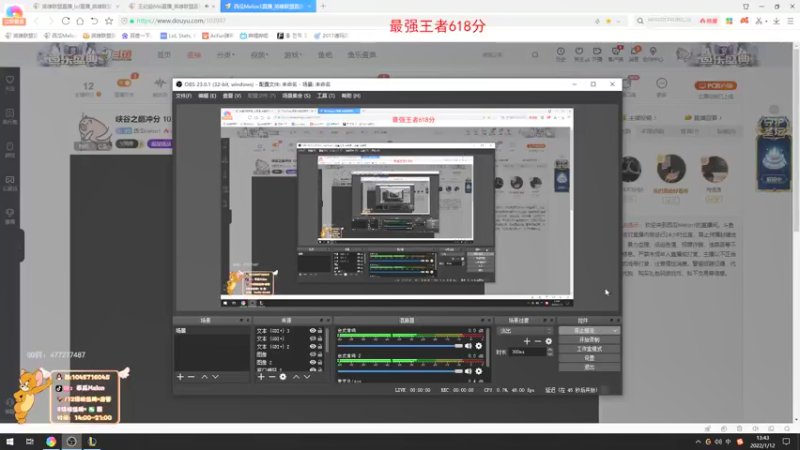Open Windows Start menu
This screenshot has height=450, width=800.
coord(10,441)
